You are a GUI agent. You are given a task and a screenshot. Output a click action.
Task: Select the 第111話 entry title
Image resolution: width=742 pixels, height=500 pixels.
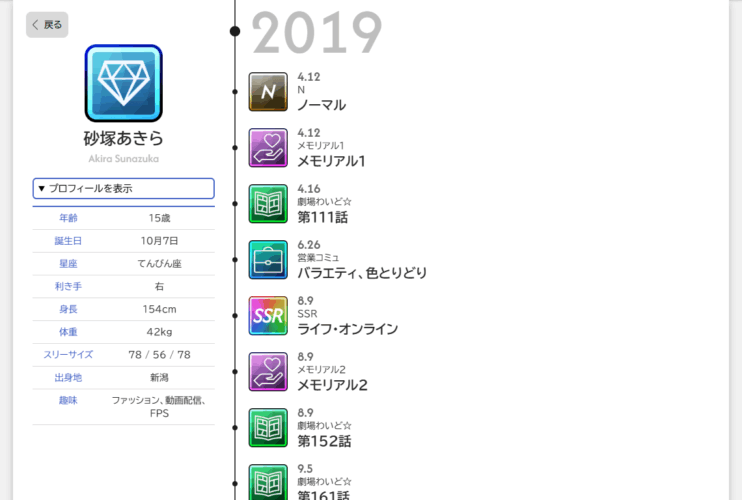(x=323, y=217)
